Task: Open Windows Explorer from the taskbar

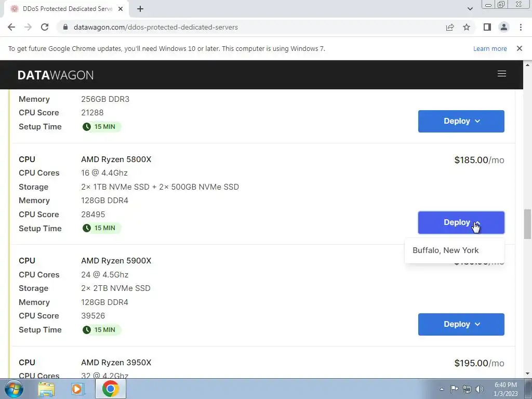Action: point(46,389)
